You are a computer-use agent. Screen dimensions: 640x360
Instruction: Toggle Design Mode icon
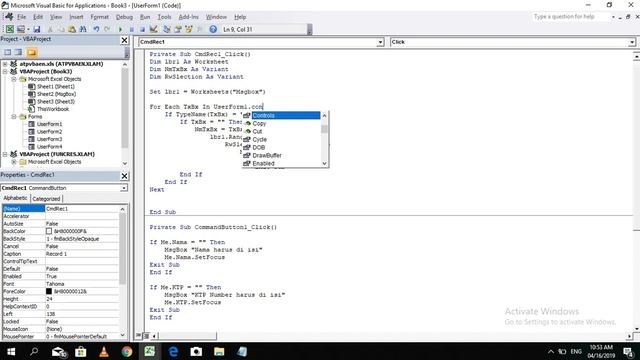pos(153,29)
